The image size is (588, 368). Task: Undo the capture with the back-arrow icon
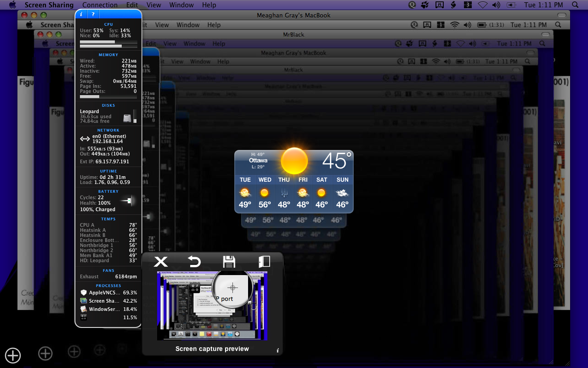click(x=194, y=262)
